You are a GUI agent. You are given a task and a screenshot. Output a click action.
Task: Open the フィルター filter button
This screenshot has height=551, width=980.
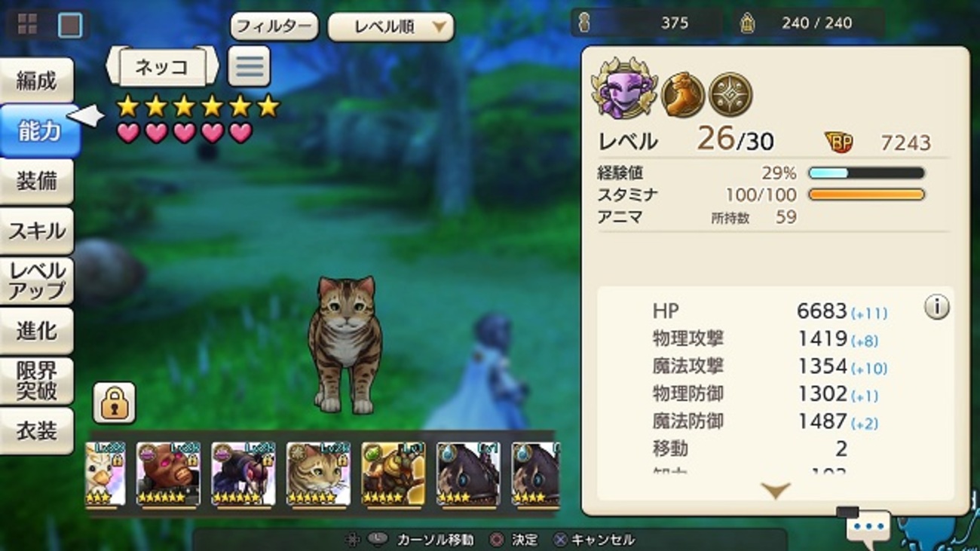tap(274, 27)
